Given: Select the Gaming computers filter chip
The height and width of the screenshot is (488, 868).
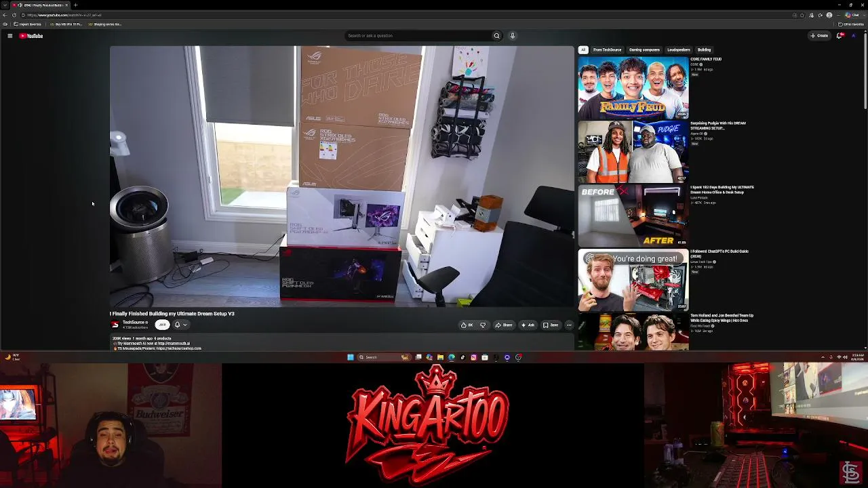Looking at the screenshot, I should (644, 49).
